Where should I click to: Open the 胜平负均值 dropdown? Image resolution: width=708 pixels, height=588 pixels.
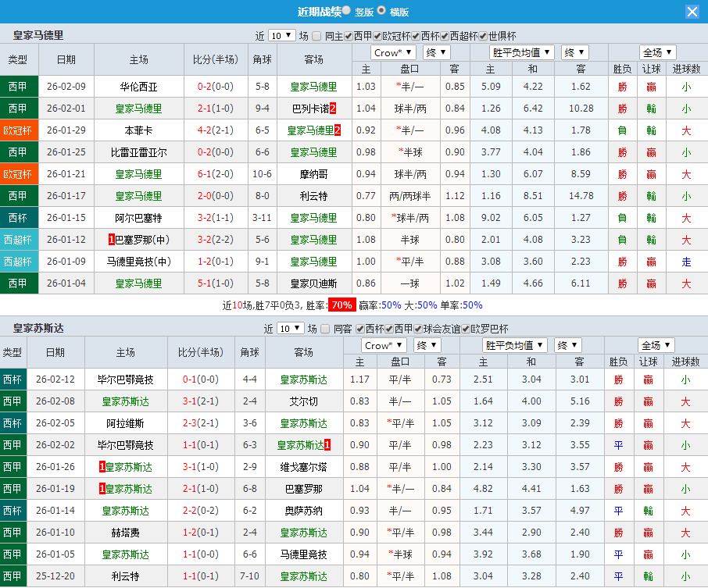tap(522, 52)
